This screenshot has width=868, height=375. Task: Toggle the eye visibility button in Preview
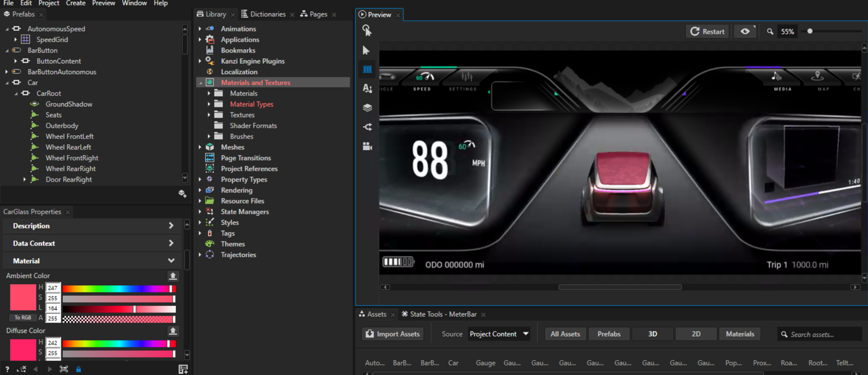[x=745, y=31]
